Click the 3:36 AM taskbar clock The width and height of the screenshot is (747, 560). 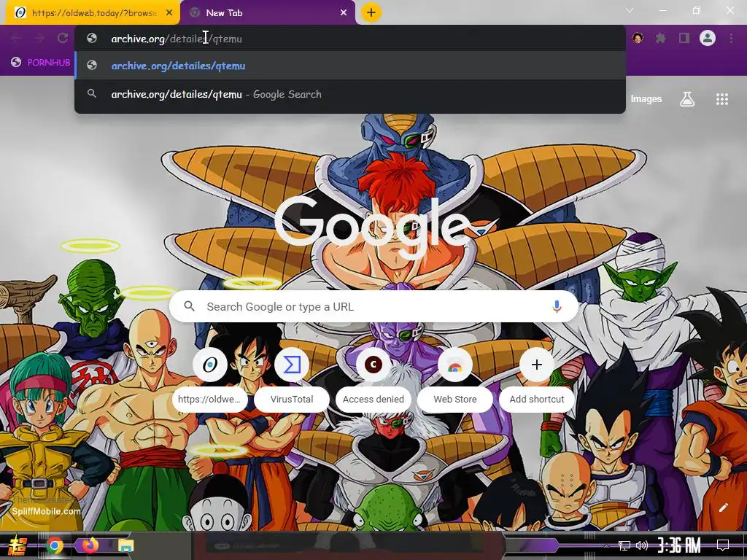679,545
